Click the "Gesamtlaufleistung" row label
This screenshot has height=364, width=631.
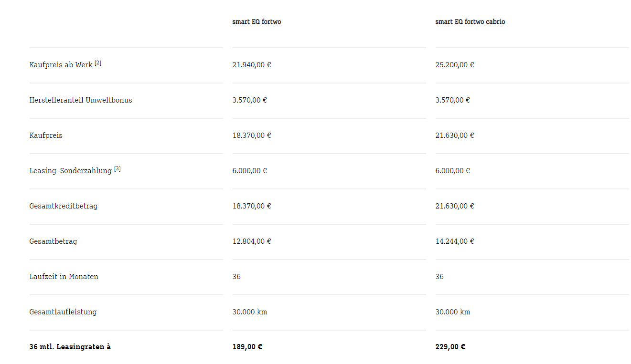pos(63,312)
